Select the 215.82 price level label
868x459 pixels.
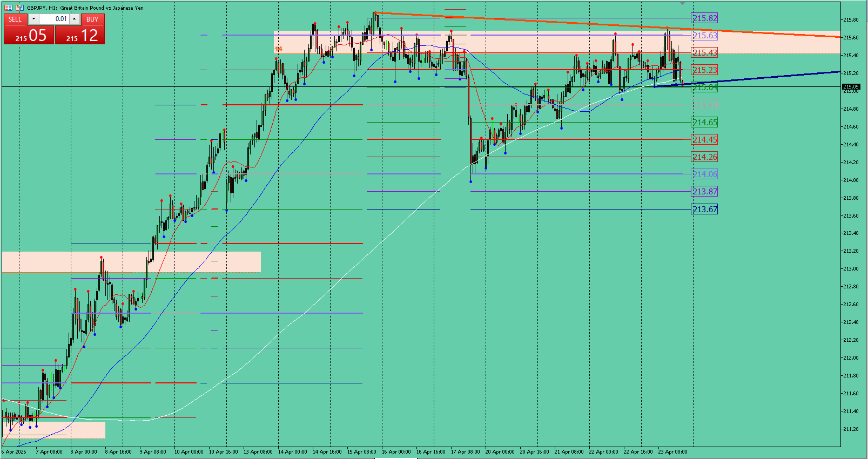[705, 18]
